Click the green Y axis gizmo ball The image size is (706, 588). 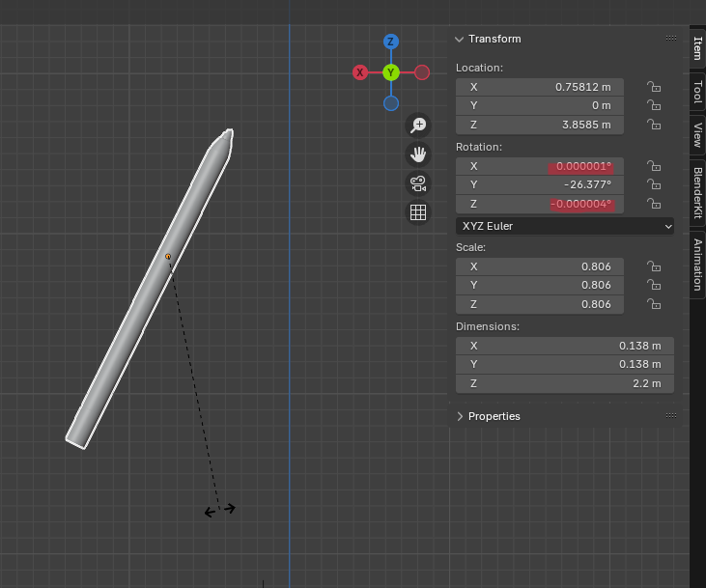(391, 72)
